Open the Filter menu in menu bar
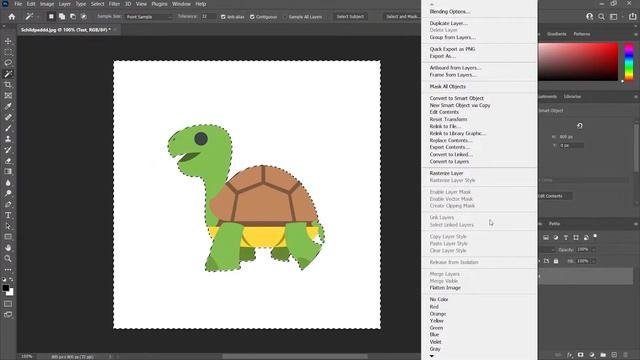640x360 pixels. click(114, 4)
